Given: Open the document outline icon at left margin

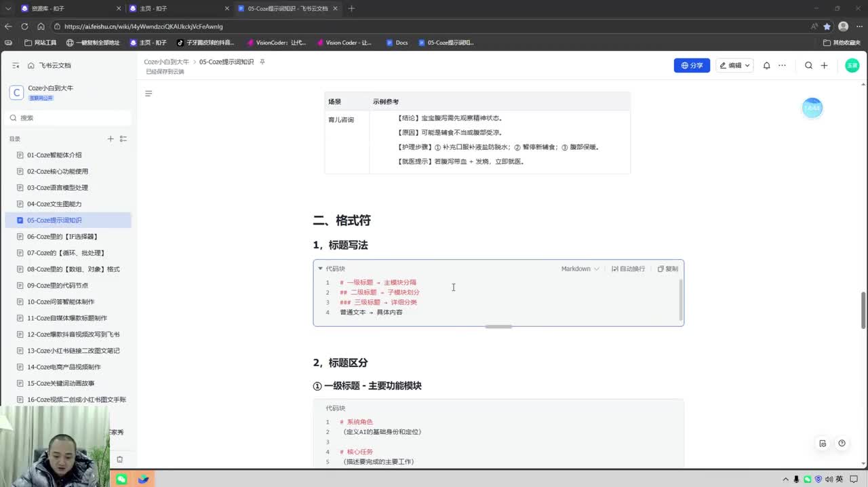Looking at the screenshot, I should [149, 94].
